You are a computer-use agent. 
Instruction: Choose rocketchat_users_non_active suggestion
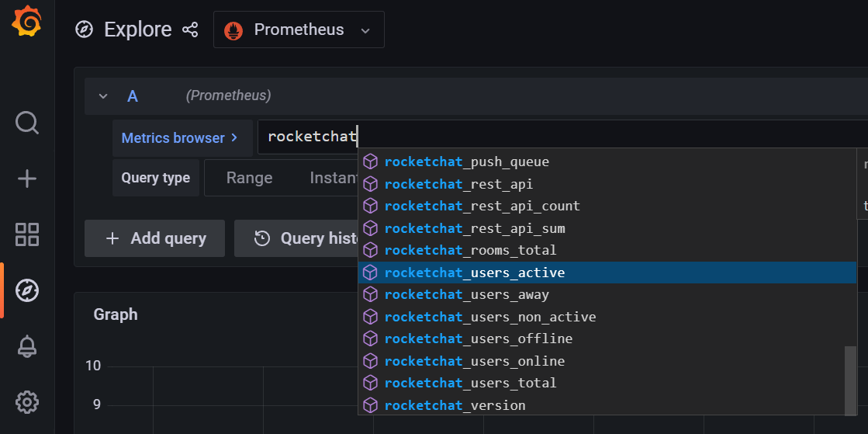coord(607,317)
